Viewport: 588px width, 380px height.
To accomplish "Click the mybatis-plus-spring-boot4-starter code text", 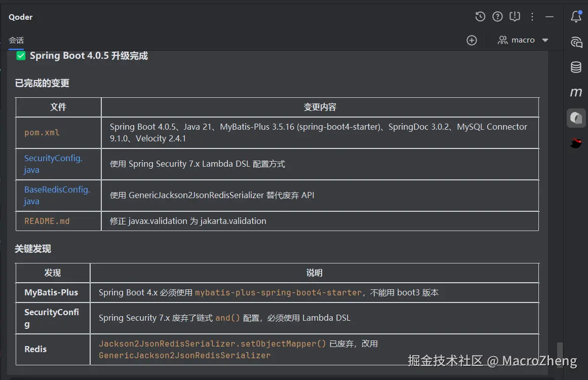I will coord(278,292).
